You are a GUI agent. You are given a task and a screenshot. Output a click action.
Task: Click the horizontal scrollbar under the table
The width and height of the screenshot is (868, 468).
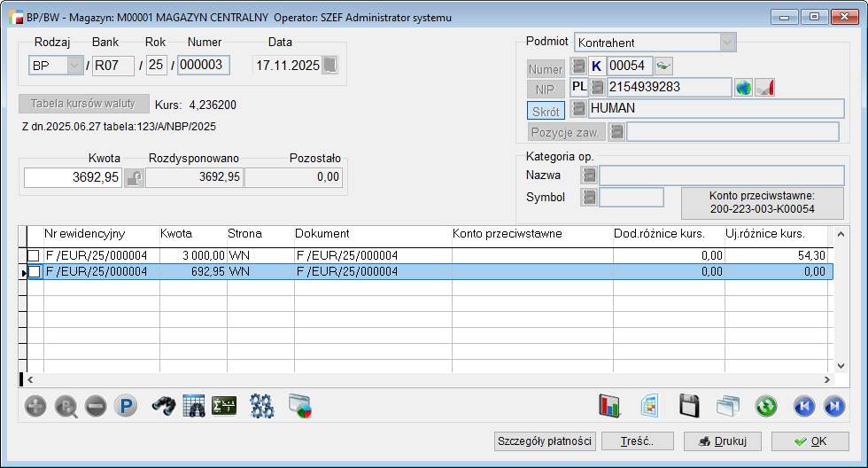pyautogui.click(x=425, y=379)
